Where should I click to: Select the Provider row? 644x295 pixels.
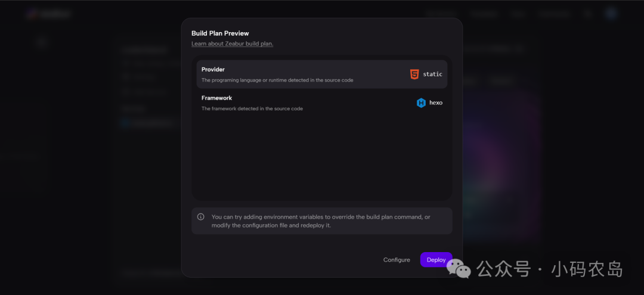[x=322, y=74]
